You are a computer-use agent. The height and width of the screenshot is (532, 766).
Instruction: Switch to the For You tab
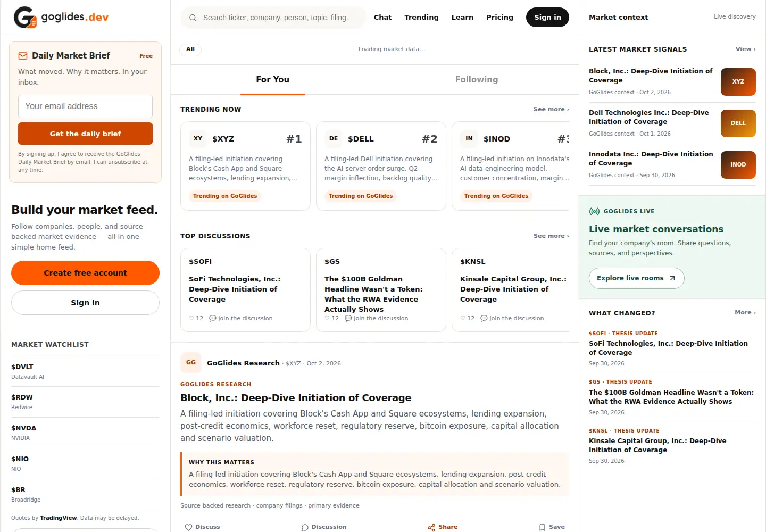coord(273,80)
